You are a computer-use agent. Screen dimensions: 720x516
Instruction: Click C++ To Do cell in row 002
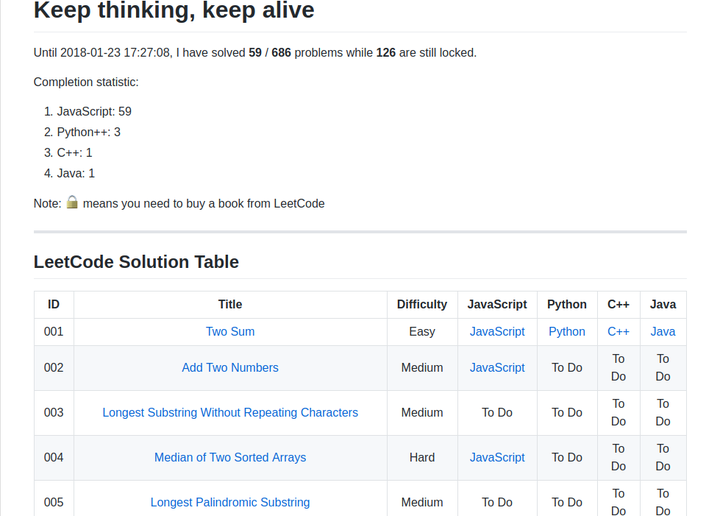pos(618,367)
